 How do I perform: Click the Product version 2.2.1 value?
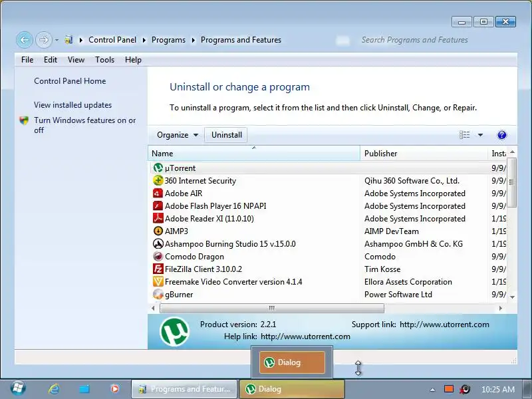tap(268, 325)
